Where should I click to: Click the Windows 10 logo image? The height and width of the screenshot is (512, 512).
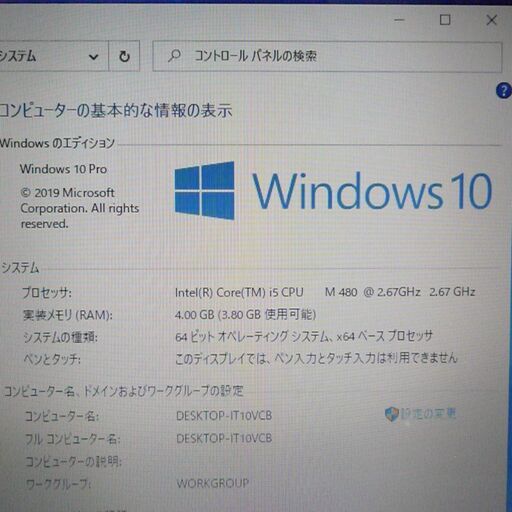tap(333, 191)
